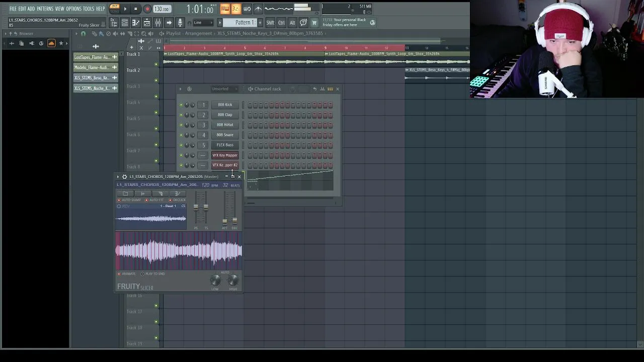Toggle DECLICK in Fruity Slicer
Screen dimensions: 644x362
177,200
